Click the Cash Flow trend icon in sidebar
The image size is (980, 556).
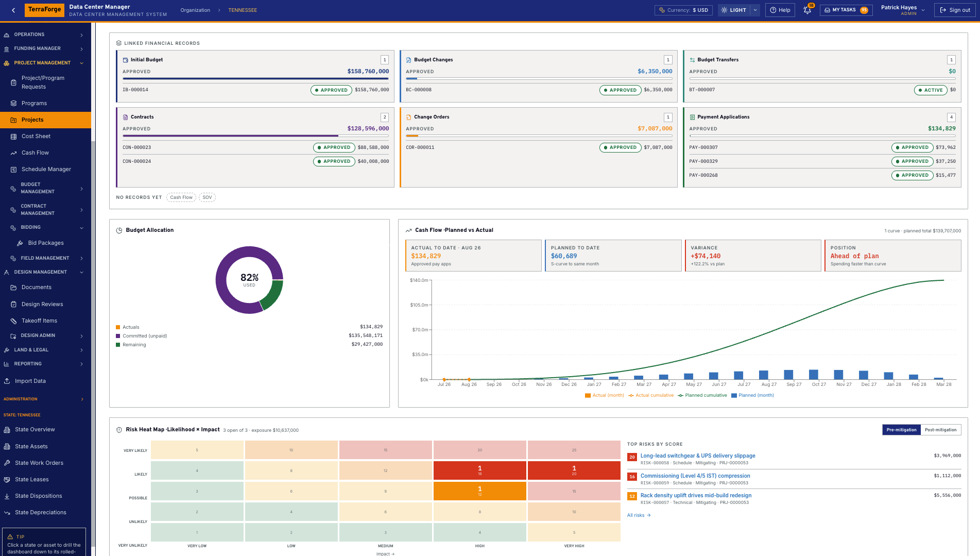coord(13,153)
